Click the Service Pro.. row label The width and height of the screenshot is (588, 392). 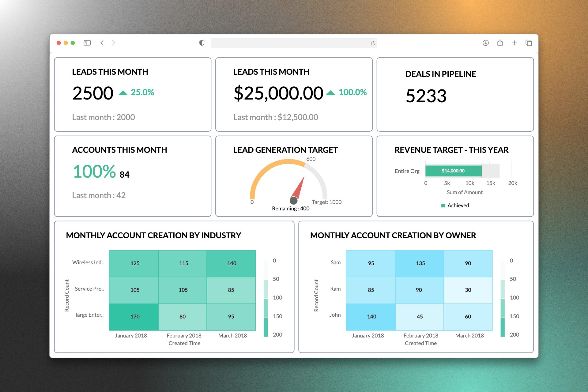tap(89, 289)
